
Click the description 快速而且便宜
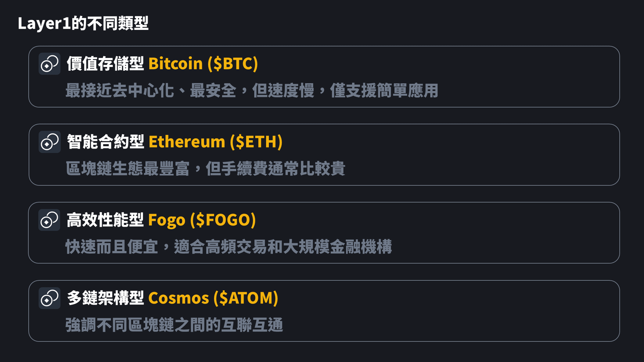112,247
